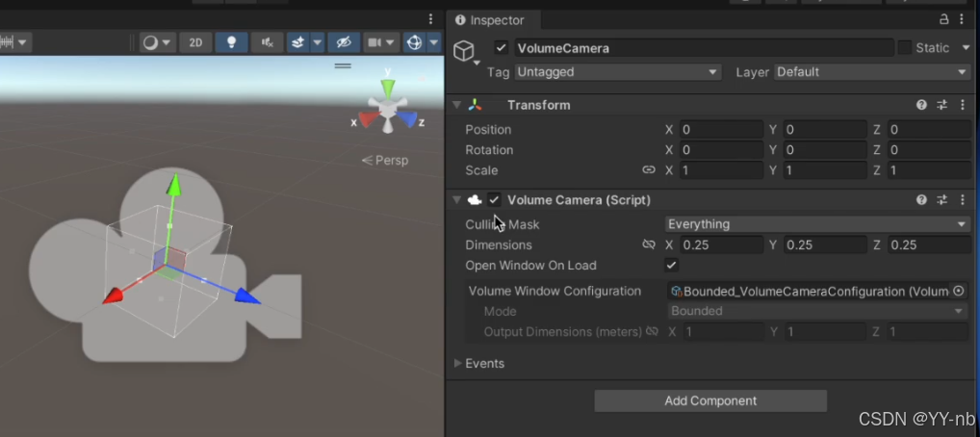Collapse the Volume Camera (Script) foldout
Viewport: 980px width, 437px height.
pyautogui.click(x=457, y=200)
